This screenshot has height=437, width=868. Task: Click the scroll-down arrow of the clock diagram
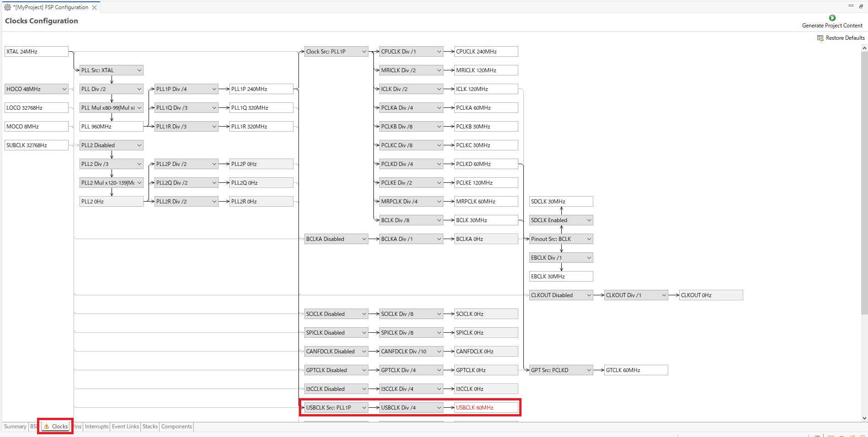coord(864,418)
